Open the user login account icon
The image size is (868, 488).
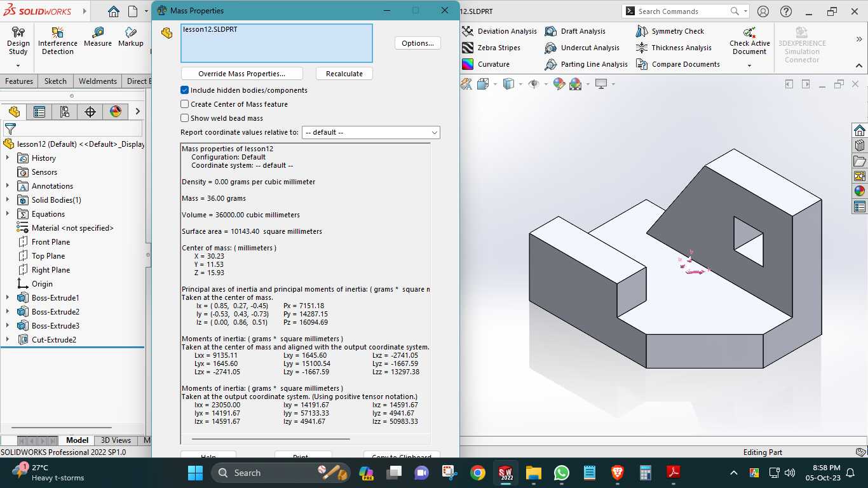tap(763, 11)
